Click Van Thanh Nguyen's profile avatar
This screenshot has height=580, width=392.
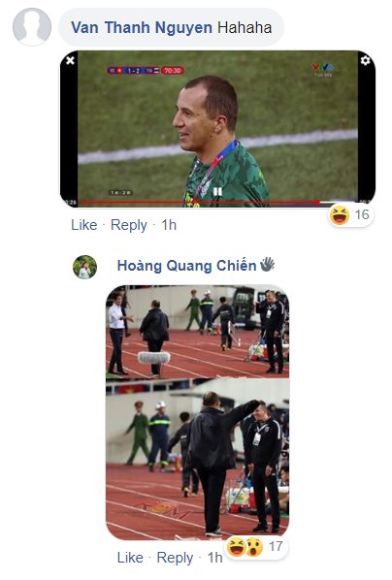[32, 27]
